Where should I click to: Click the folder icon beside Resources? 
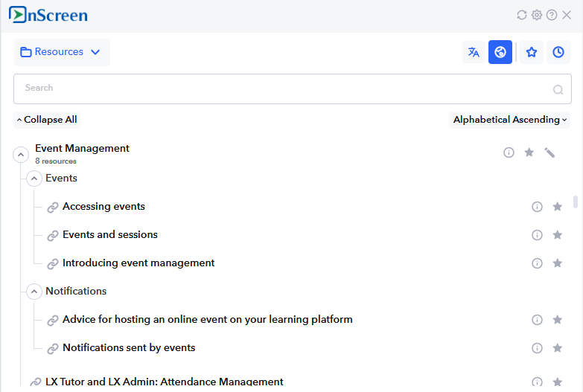click(x=25, y=52)
